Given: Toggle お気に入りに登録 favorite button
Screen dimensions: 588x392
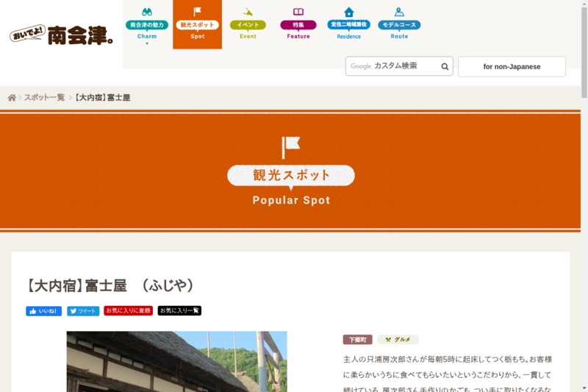Looking at the screenshot, I should pyautogui.click(x=128, y=311).
